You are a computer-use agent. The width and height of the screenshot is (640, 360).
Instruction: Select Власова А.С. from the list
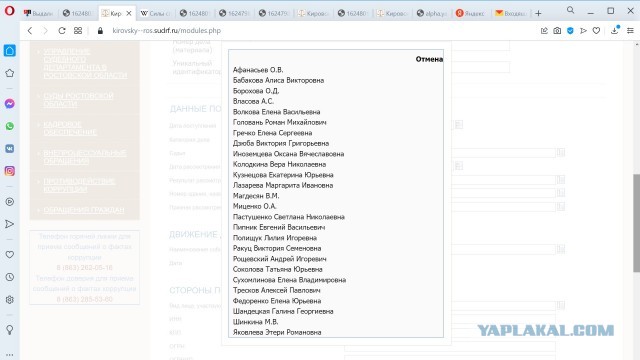pos(253,101)
